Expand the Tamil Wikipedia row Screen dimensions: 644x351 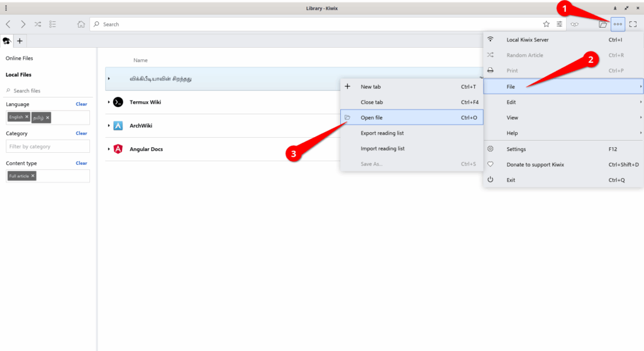109,79
